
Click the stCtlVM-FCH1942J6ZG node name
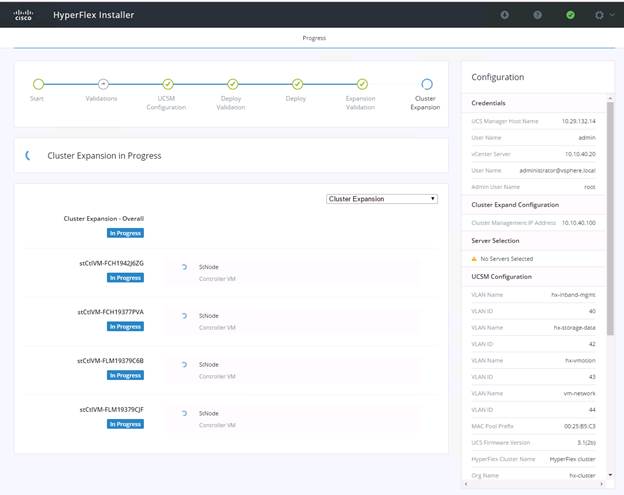(111, 263)
